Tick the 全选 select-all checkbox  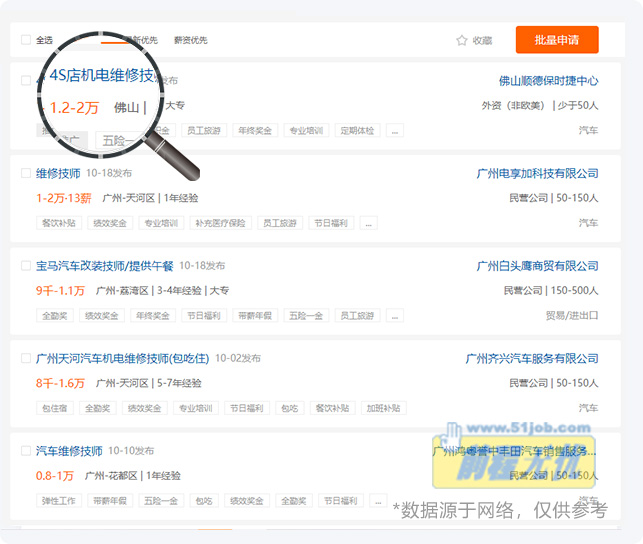(x=26, y=41)
